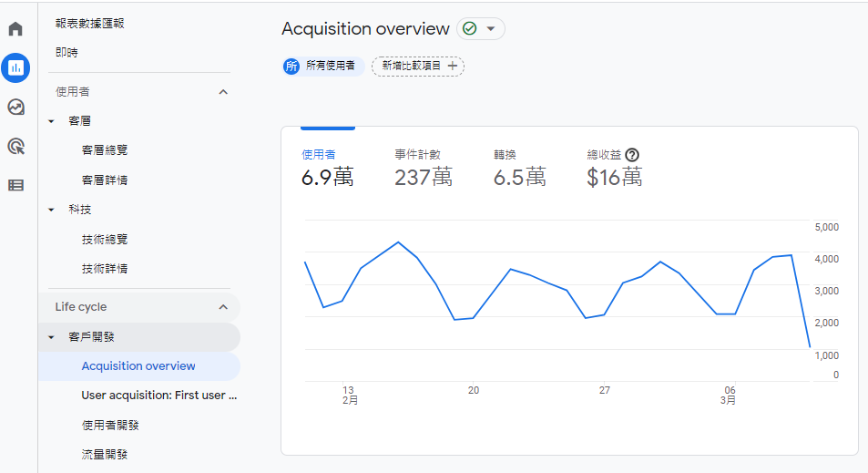
Task: Collapse the 使用者 section chevron
Action: click(x=223, y=92)
